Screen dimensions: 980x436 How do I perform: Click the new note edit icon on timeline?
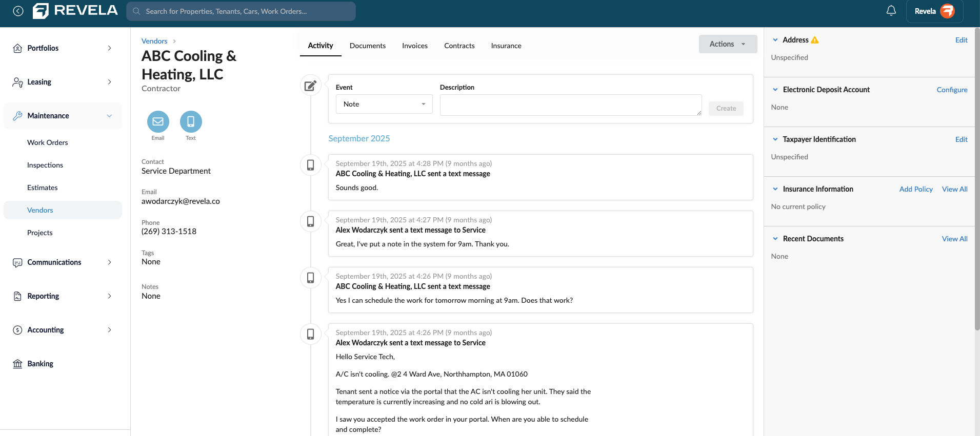click(x=310, y=86)
